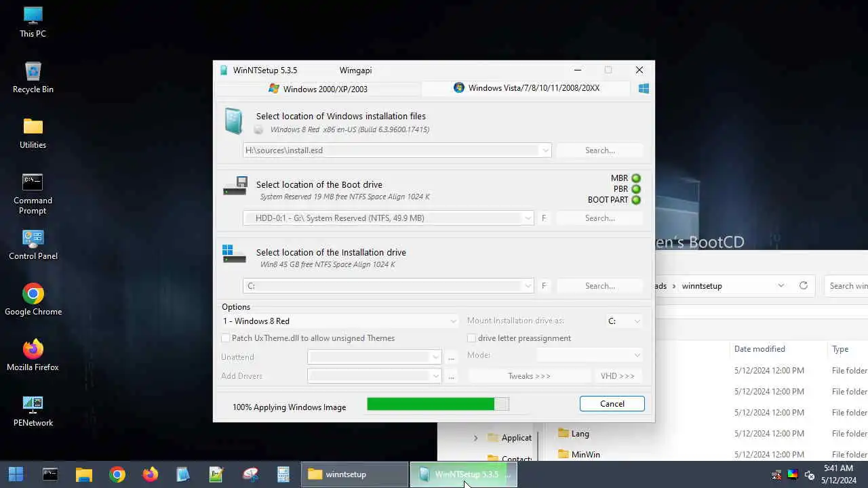Launch Mozilla Firefox from desktop
The height and width of the screenshot is (488, 868).
pos(33,356)
